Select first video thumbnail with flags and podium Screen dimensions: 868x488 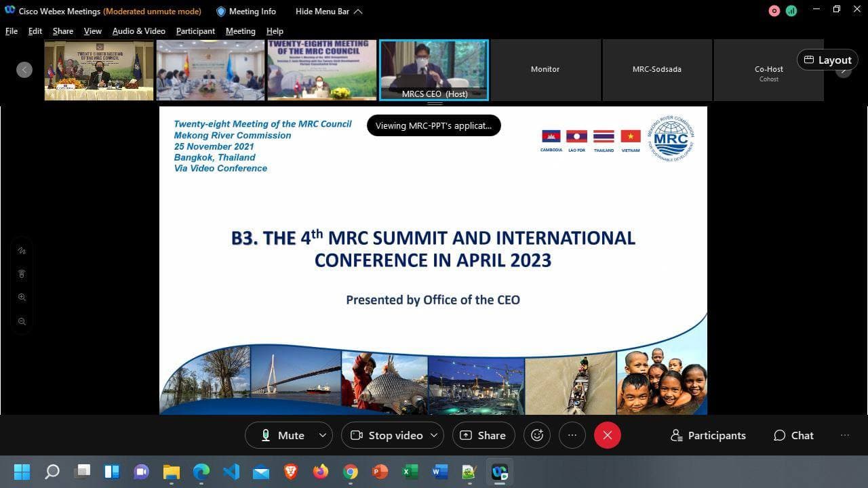point(99,70)
